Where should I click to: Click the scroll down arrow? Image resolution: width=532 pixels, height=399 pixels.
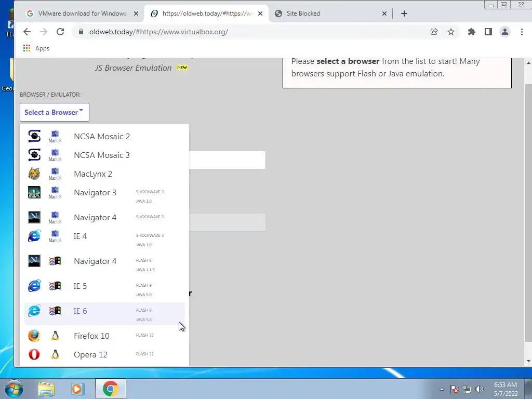(528, 362)
